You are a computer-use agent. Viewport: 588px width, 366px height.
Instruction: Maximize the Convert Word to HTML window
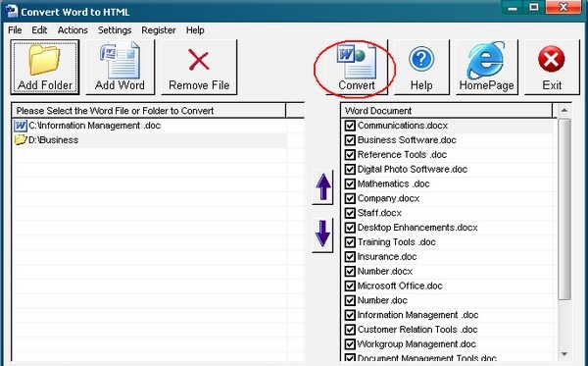(x=534, y=8)
